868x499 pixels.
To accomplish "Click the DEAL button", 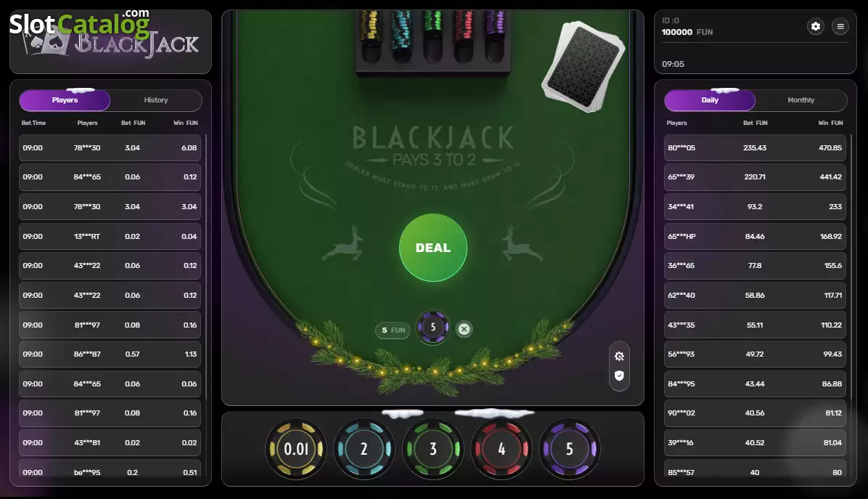I will pos(433,248).
